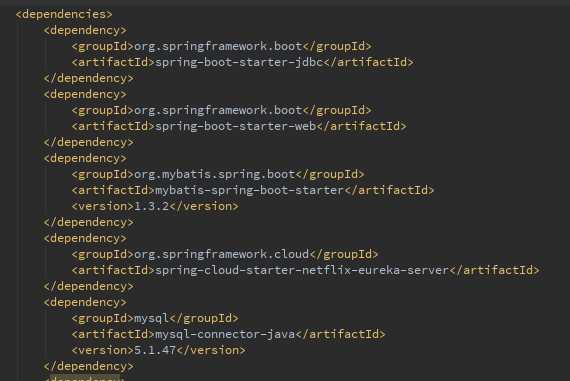Viewport: 570px width, 381px height.
Task: Click the org.springframework.boot groupId above spring-boot-starter-jdbc
Action: point(218,46)
